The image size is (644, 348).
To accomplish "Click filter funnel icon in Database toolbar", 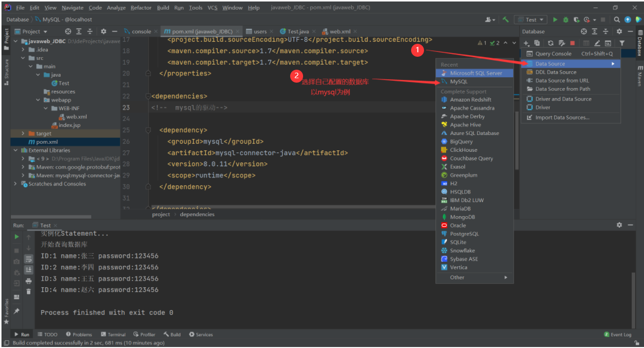I will 622,43.
